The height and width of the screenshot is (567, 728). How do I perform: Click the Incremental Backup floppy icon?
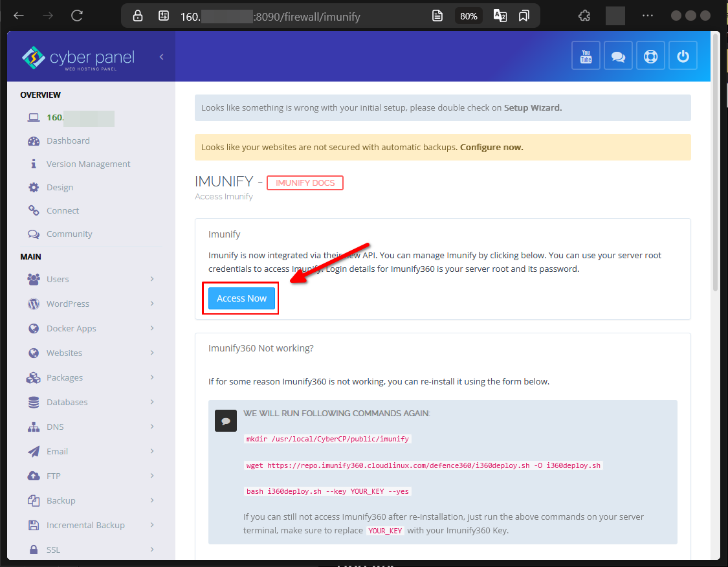point(34,525)
